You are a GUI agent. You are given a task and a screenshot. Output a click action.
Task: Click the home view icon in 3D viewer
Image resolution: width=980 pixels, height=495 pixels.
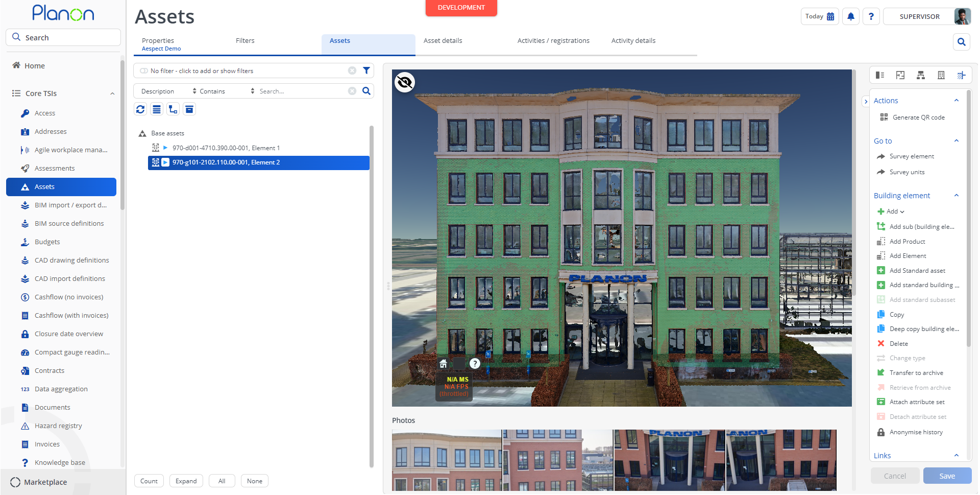(444, 363)
